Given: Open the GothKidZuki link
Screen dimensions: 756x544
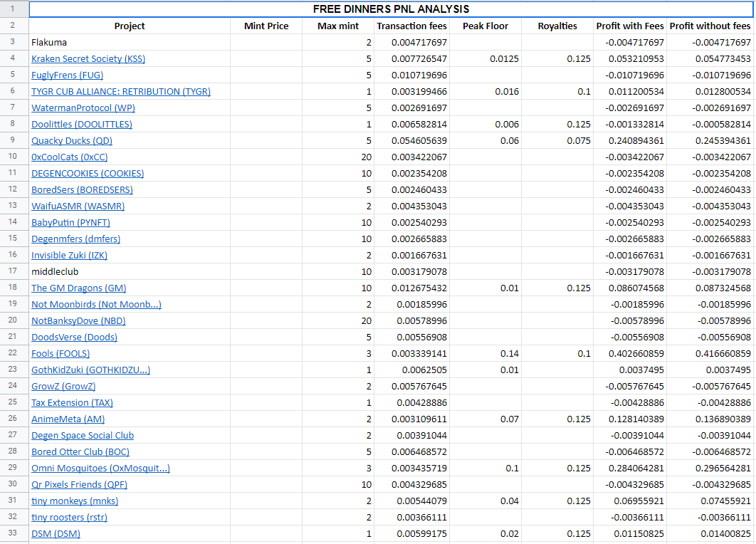Looking at the screenshot, I should [x=90, y=370].
